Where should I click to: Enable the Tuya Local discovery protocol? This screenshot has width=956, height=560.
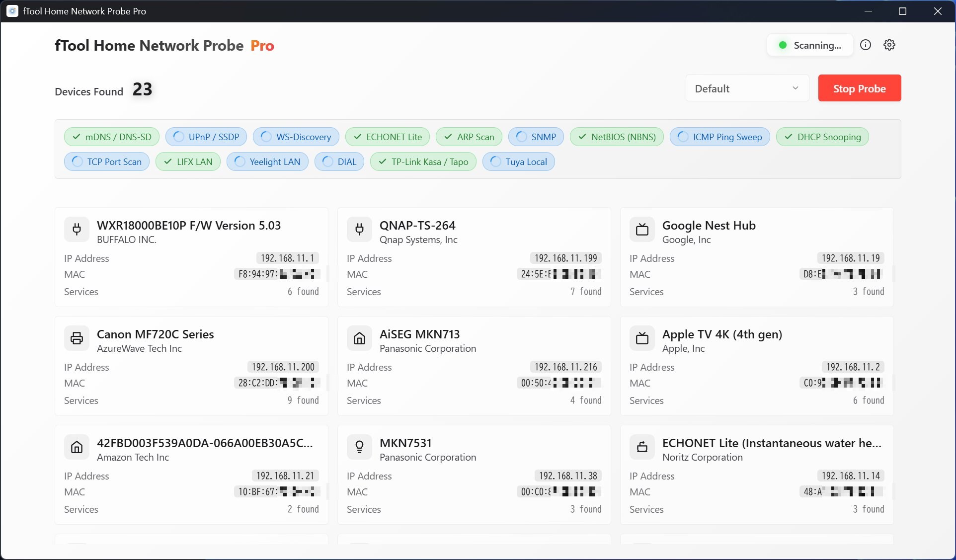[518, 161]
